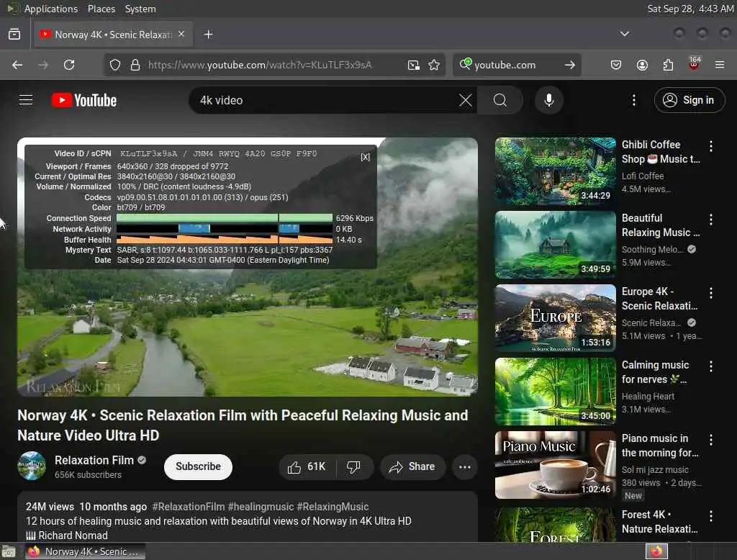Open tracking protection shield icon
The width and height of the screenshot is (737, 560).
point(115,65)
